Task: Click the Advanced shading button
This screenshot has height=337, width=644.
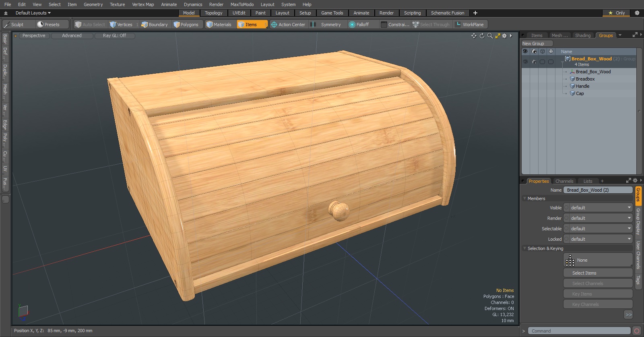Action: [x=72, y=36]
